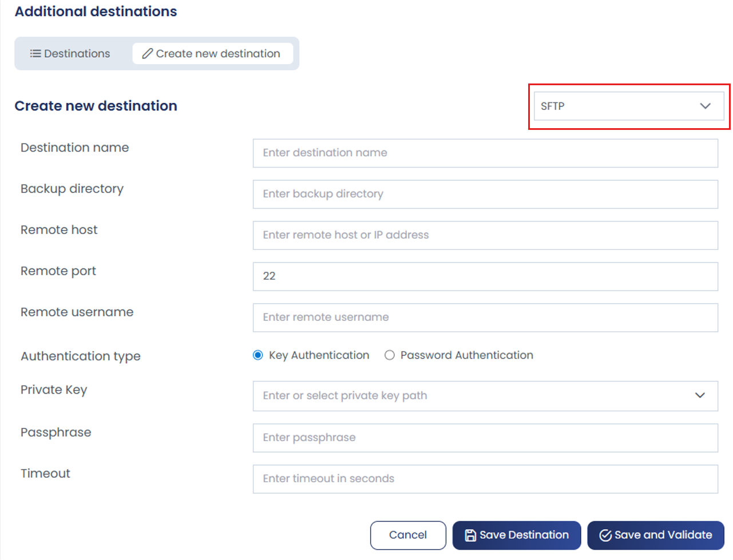Click the pencil icon on Create new destination
The width and height of the screenshot is (733, 560).
[x=148, y=54]
